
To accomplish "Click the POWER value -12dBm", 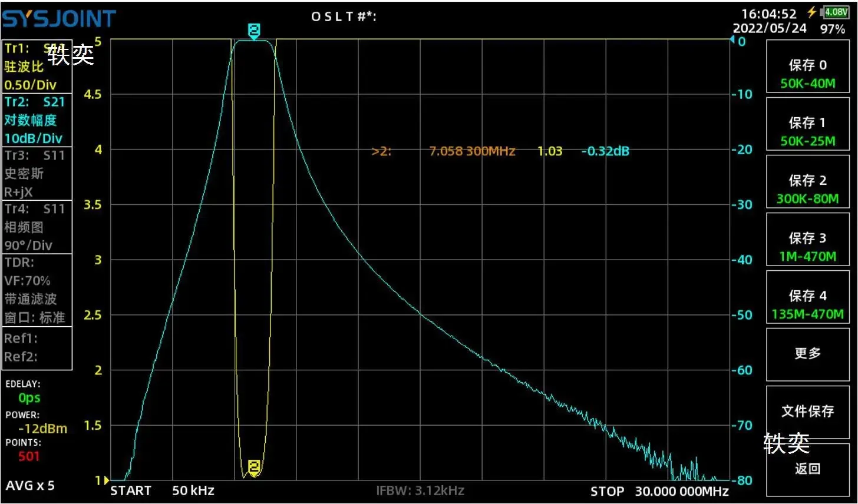I will 42,429.
